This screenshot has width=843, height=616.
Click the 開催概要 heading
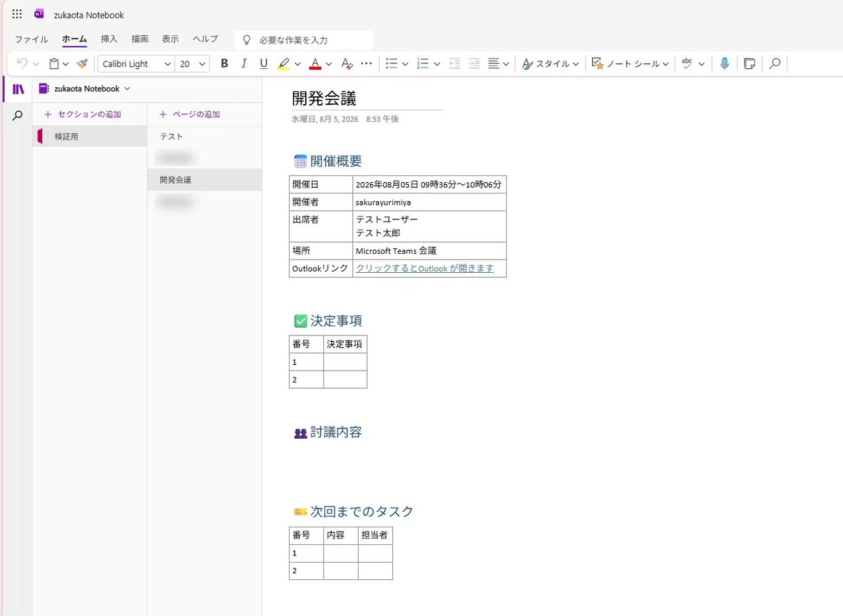336,161
